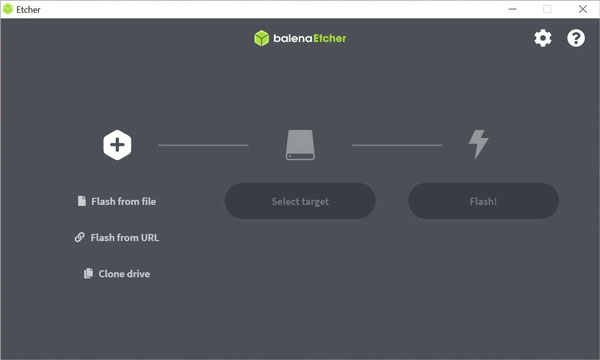The width and height of the screenshot is (600, 360).
Task: Click the Flash! button
Action: pos(483,201)
